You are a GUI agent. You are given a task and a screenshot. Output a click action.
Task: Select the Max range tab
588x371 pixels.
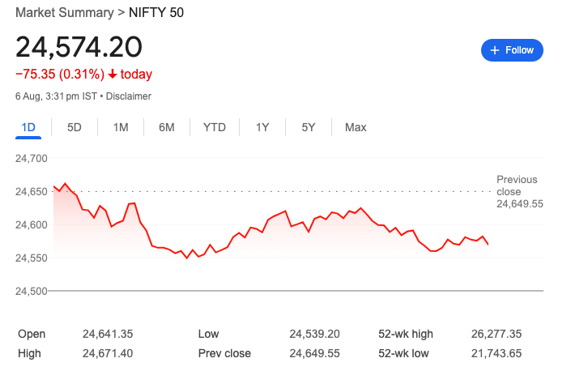coord(356,127)
